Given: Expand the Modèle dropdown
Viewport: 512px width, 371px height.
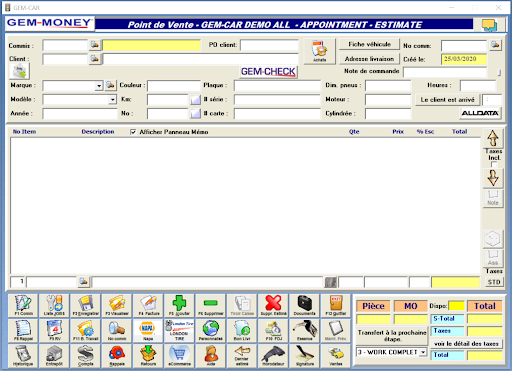Looking at the screenshot, I should point(113,100).
